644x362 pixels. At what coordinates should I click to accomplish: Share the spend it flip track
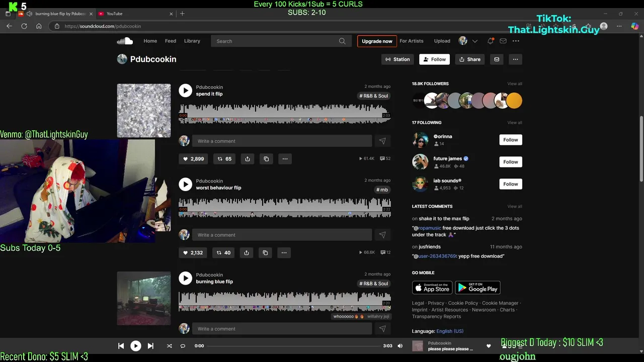(248, 159)
